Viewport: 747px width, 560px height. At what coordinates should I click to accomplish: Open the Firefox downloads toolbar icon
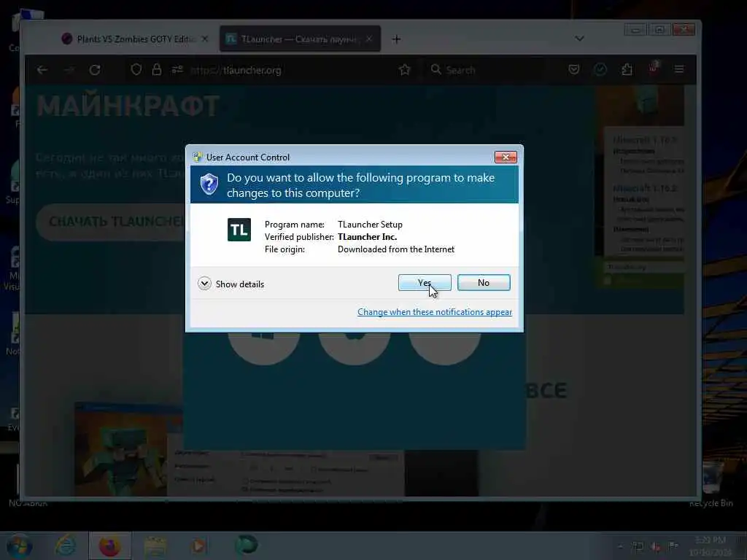(x=600, y=70)
